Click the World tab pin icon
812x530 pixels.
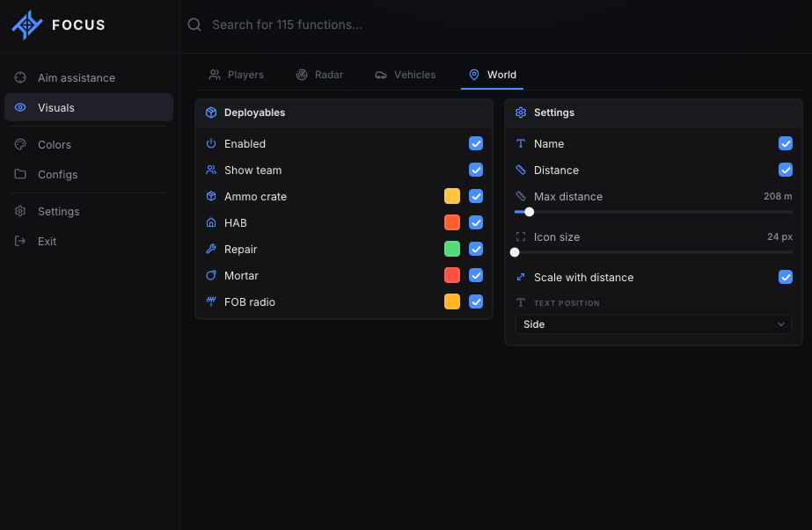pyautogui.click(x=474, y=75)
